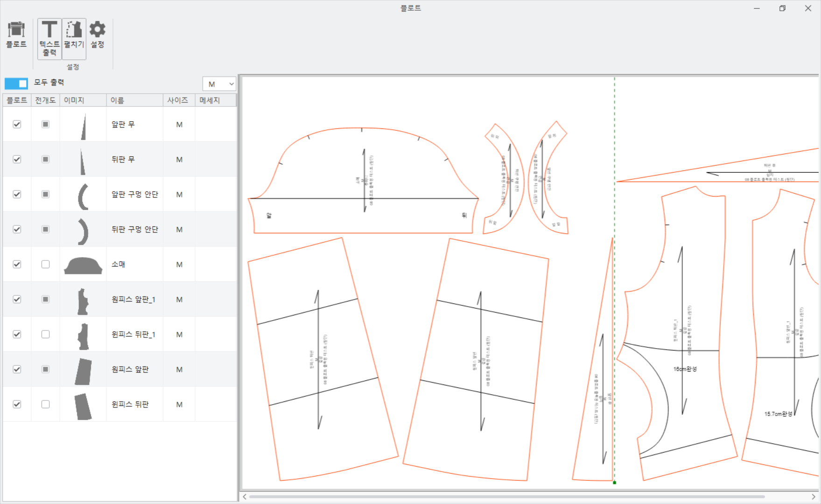Click the horizontal scrollbar right arrow
Viewport: 821px width, 504px height.
point(814,497)
